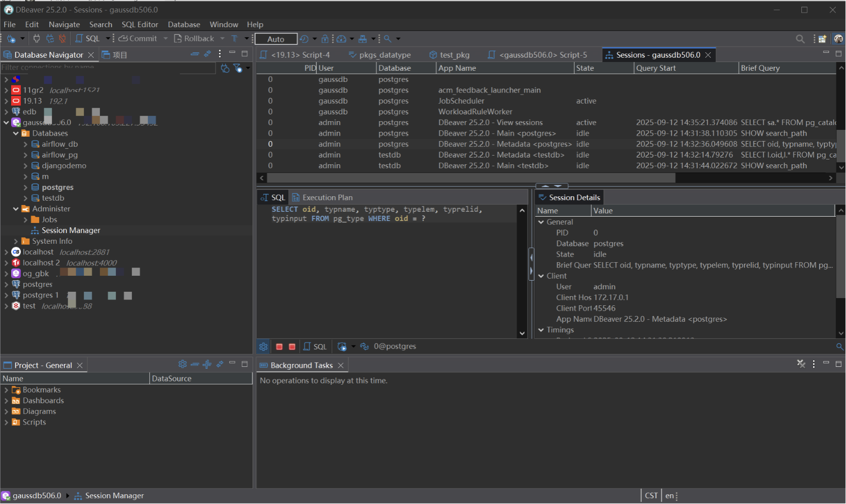Viewport: 846px width, 504px height.
Task: Click the new database connection icon
Action: coord(11,39)
